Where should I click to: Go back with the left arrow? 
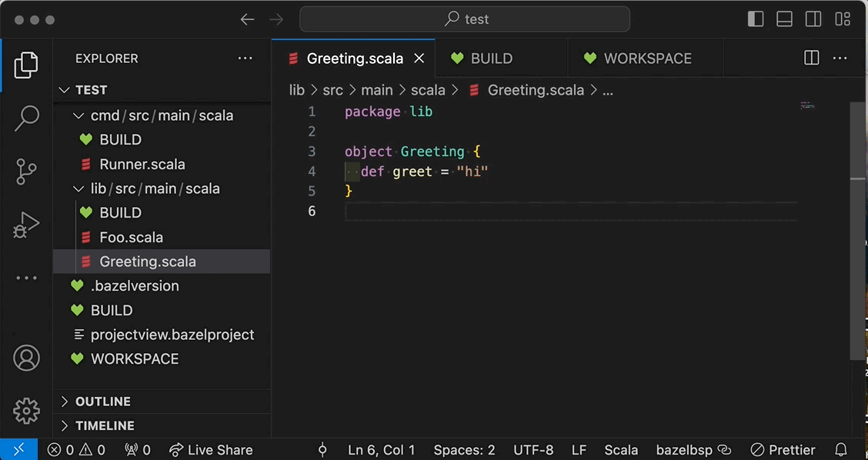point(247,19)
